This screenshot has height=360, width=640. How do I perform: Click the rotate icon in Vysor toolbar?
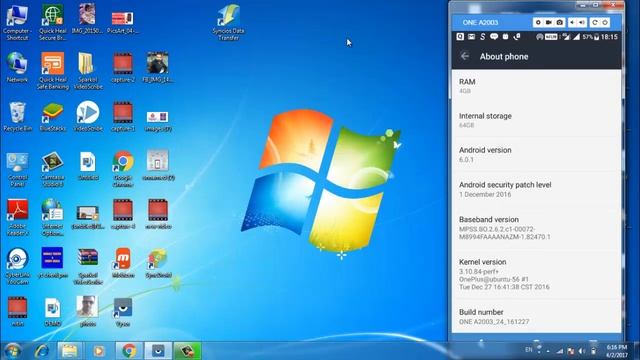click(595, 22)
